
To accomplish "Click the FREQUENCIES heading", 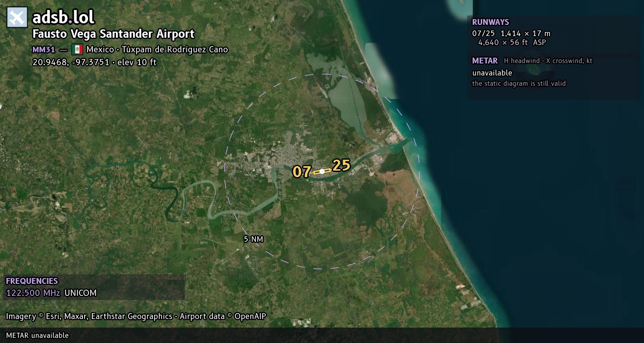I will (x=32, y=281).
